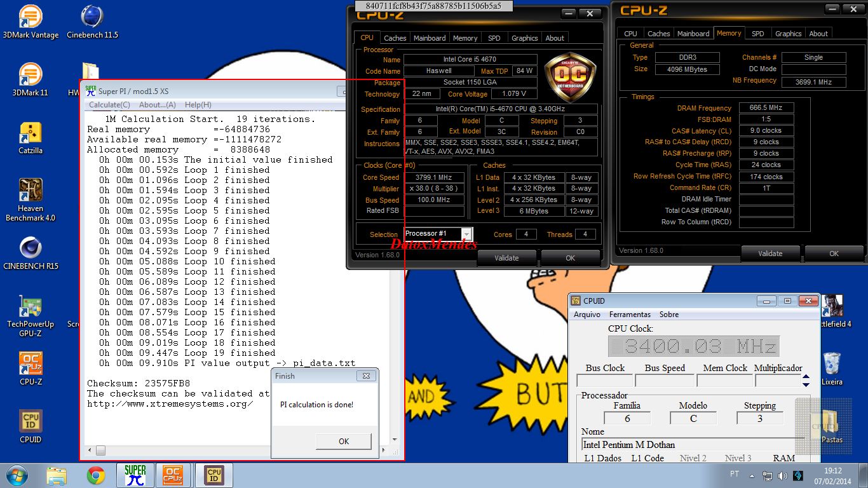Switch to Memory tab in left CPU-Z

coord(465,38)
